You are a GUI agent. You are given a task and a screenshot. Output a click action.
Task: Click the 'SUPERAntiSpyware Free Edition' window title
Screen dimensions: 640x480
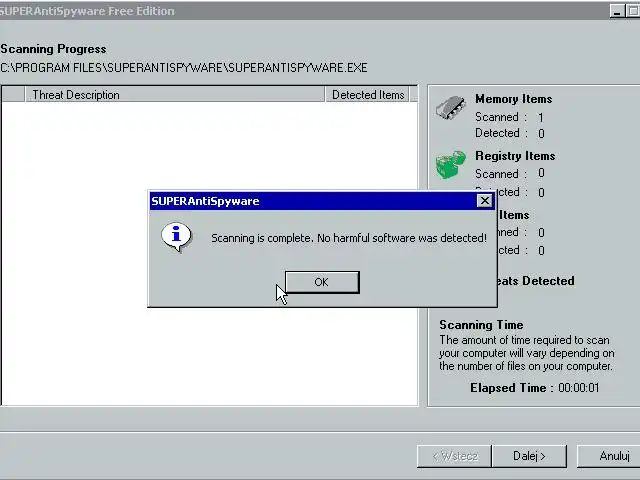coord(87,11)
